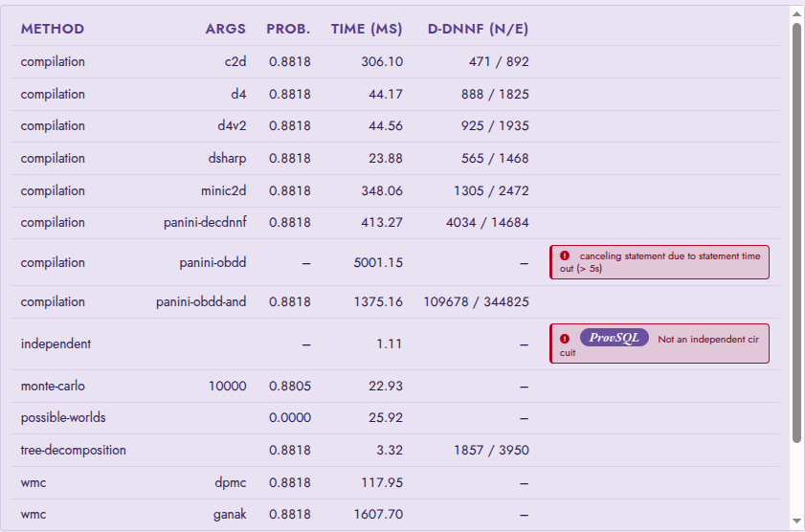Select the tree-decomposition method row

click(x=395, y=450)
